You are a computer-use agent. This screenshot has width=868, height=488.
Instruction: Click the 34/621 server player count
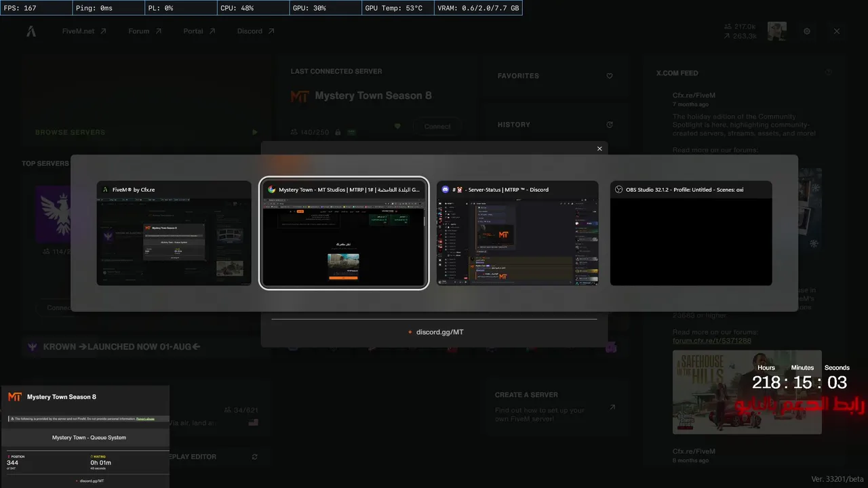point(245,410)
